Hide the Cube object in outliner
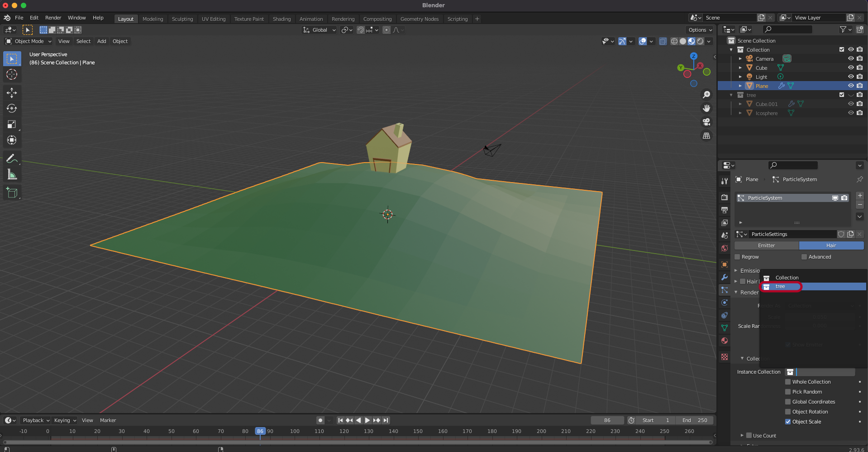Screen dimensions: 868x452 (x=851, y=67)
